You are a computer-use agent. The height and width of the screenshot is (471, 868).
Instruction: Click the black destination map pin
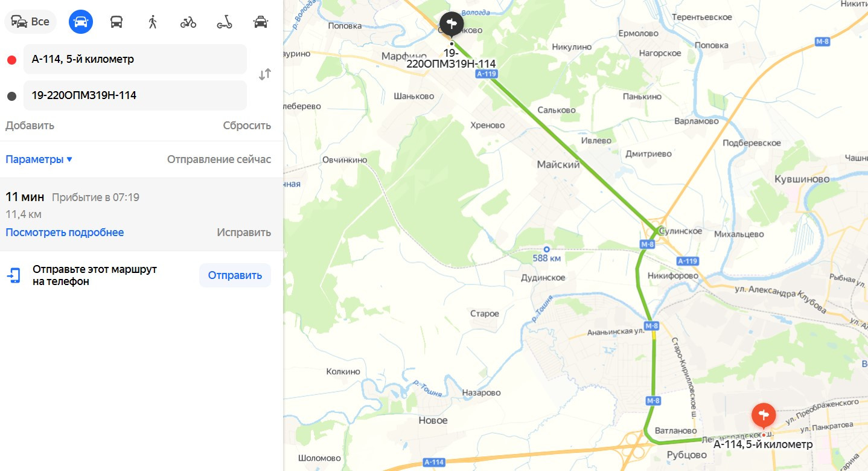point(452,25)
